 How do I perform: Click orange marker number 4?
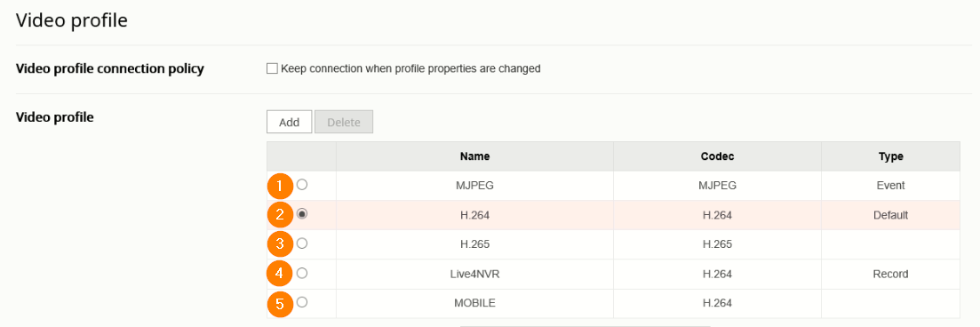(281, 274)
